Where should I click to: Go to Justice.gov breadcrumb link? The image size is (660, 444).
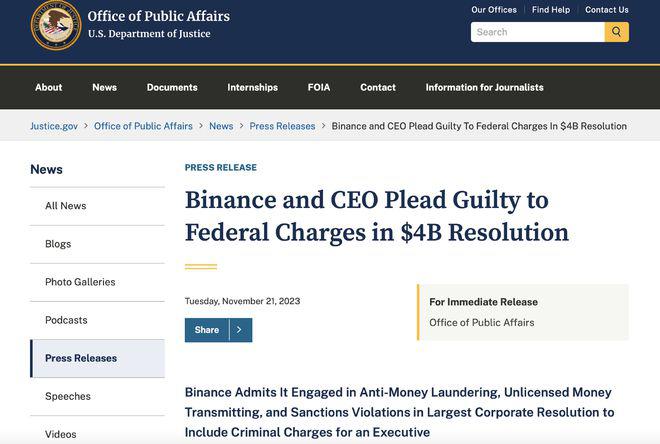tap(54, 126)
